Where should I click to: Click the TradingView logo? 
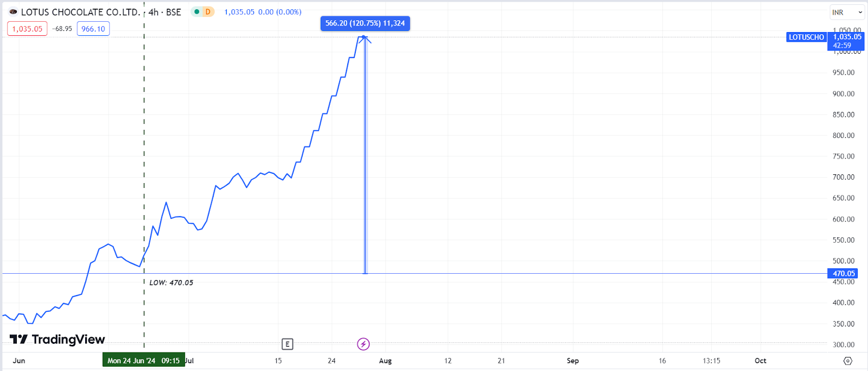58,339
